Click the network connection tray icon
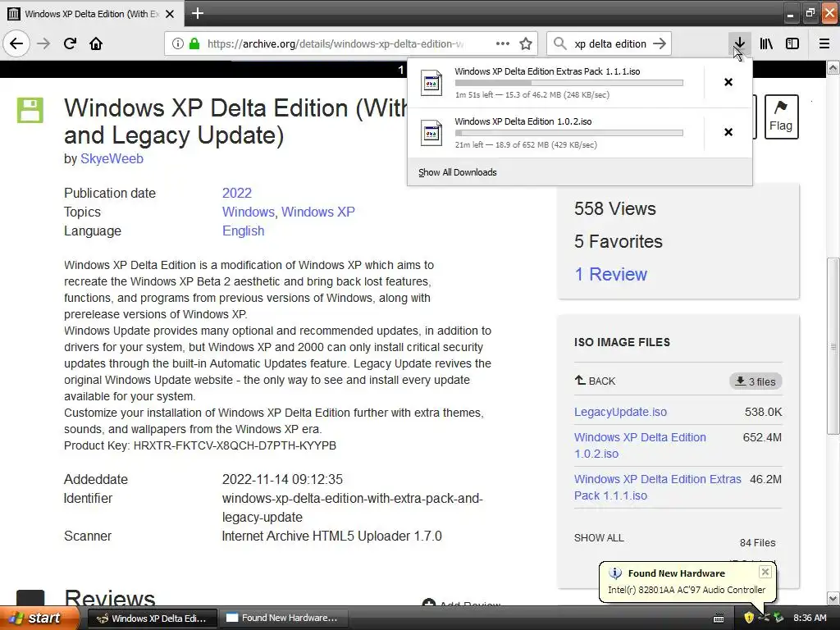This screenshot has width=840, height=630. tap(778, 619)
